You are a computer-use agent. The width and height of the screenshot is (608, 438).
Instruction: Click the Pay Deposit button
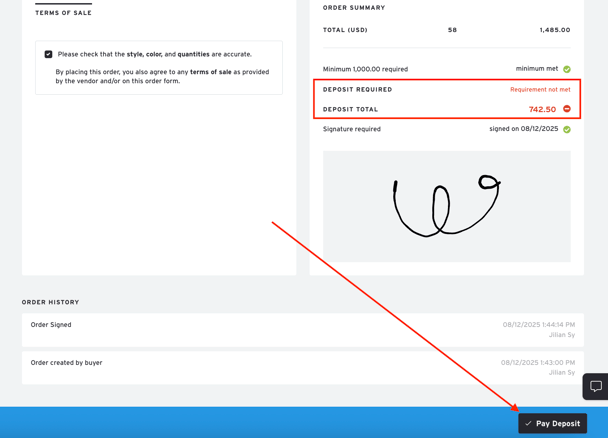(x=552, y=423)
